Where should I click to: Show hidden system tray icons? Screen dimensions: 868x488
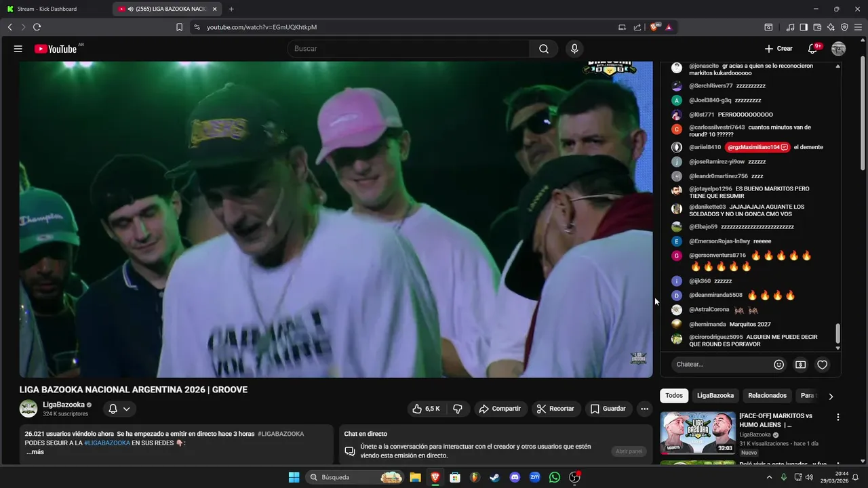point(769,477)
